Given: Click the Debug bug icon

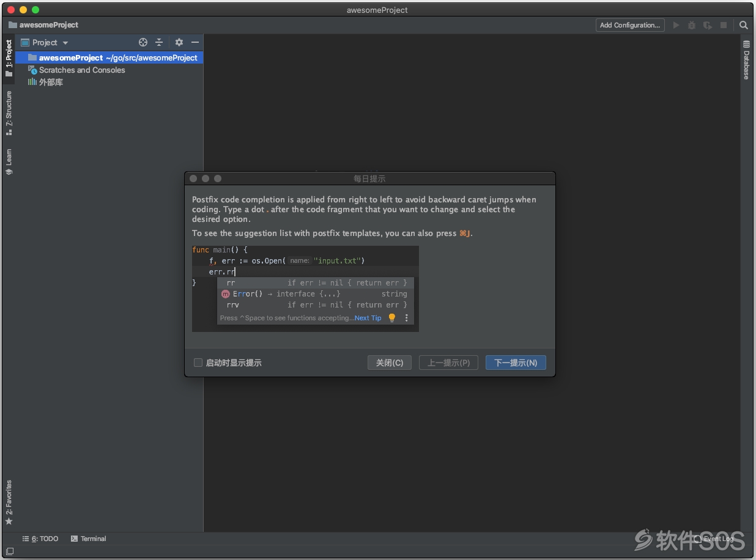Looking at the screenshot, I should coord(692,25).
